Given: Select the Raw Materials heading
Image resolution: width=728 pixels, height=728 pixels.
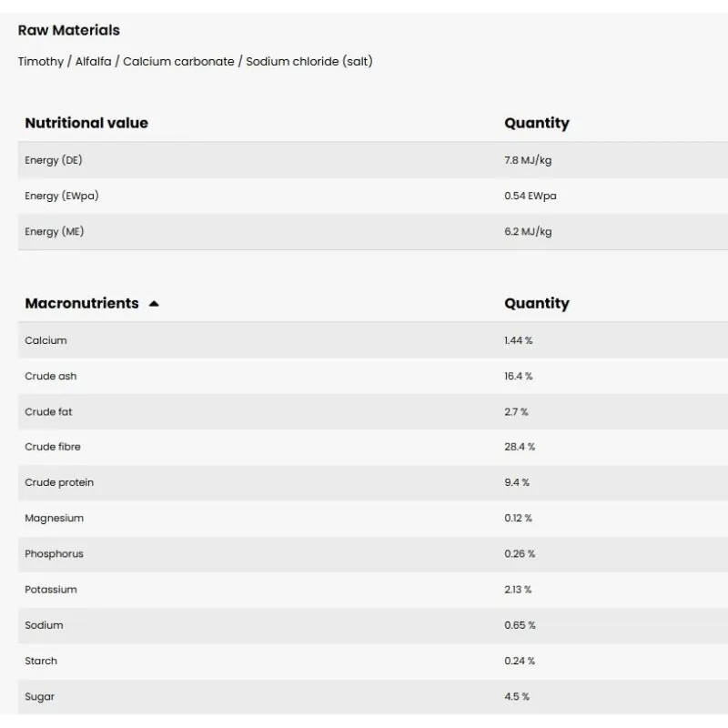Looking at the screenshot, I should tap(69, 30).
